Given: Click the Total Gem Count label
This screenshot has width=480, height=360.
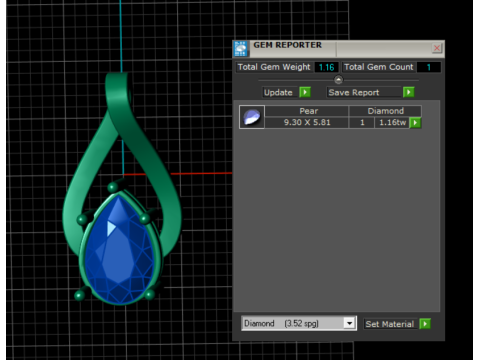Looking at the screenshot, I should [378, 67].
